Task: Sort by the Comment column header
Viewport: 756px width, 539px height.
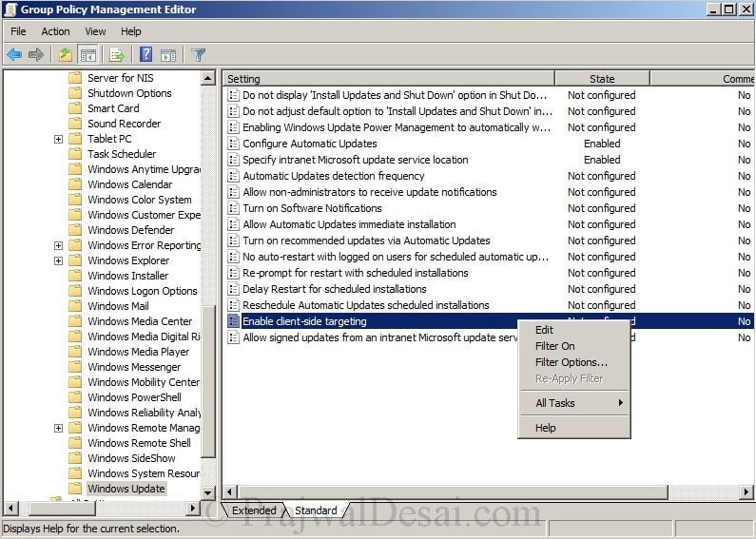Action: point(703,79)
